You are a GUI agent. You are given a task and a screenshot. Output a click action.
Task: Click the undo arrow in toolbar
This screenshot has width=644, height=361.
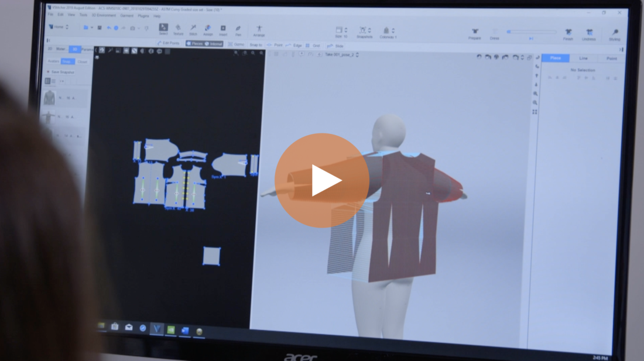click(109, 28)
